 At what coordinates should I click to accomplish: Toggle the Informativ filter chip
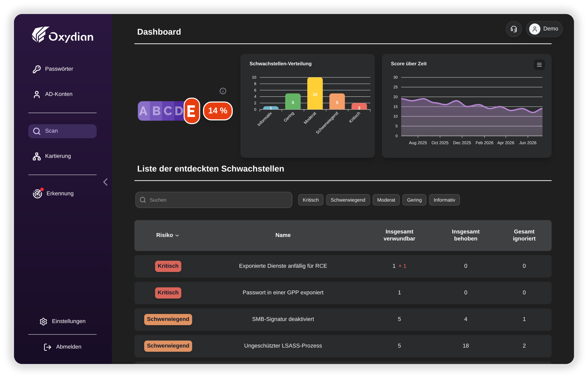444,200
